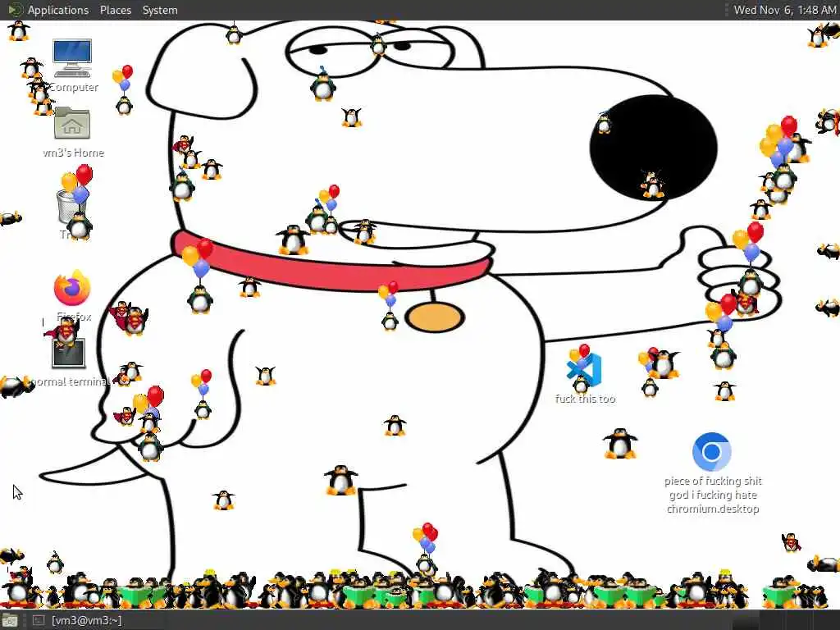Open the Applications menu
This screenshot has width=840, height=630.
click(x=58, y=10)
